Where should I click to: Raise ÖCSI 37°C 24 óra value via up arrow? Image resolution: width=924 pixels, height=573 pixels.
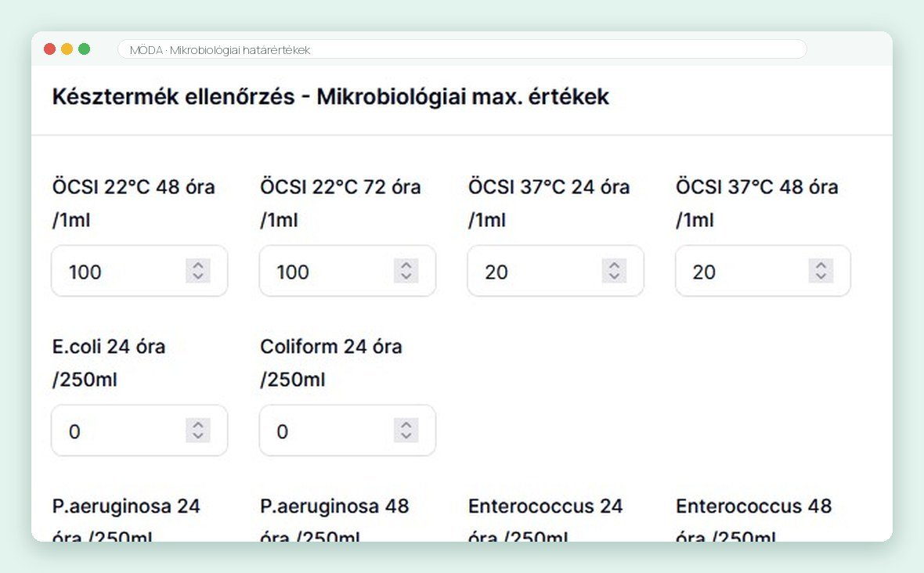614,265
